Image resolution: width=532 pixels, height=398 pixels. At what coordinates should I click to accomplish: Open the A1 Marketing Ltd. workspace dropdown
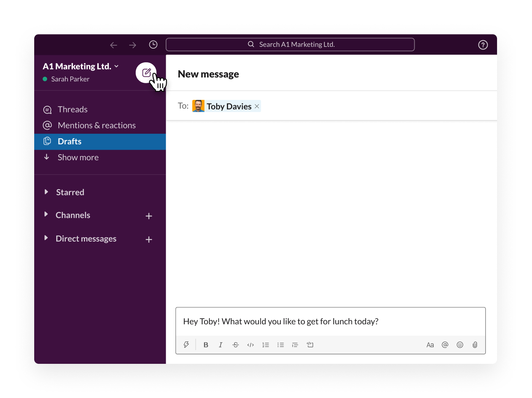[x=81, y=66]
